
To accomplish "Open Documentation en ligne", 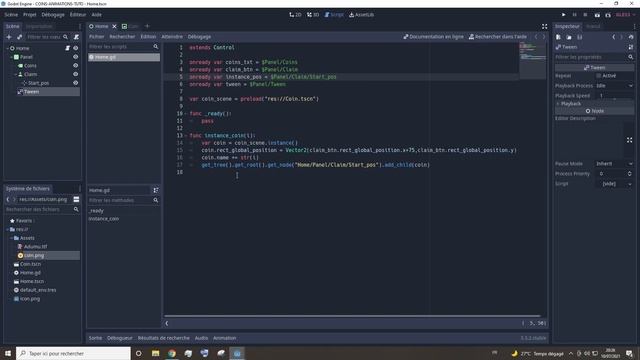I will point(433,37).
